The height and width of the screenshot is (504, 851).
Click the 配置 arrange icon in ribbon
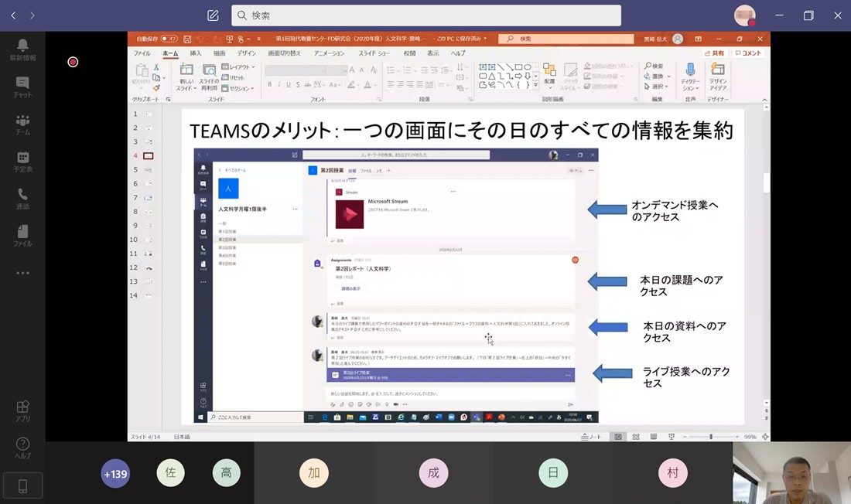tap(549, 70)
